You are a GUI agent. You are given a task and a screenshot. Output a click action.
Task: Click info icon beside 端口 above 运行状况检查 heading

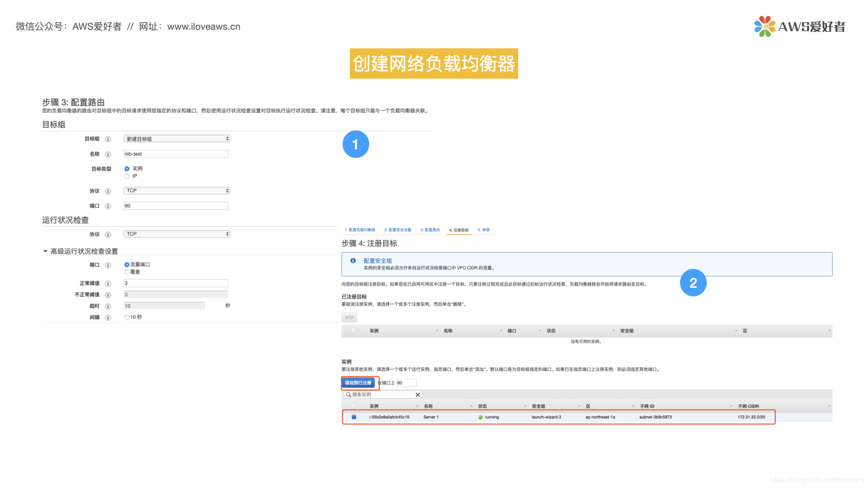(x=108, y=206)
